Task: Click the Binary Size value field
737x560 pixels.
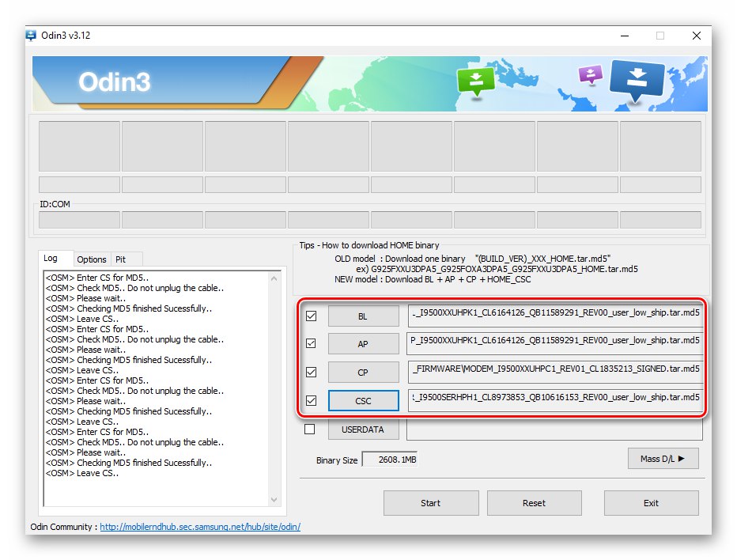Action: 390,459
